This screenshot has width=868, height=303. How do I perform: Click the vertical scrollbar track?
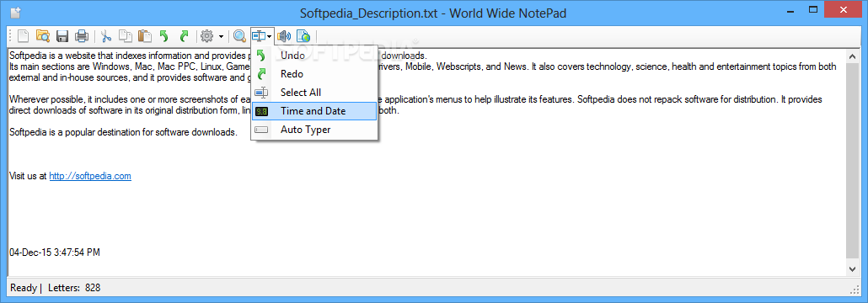(853, 162)
